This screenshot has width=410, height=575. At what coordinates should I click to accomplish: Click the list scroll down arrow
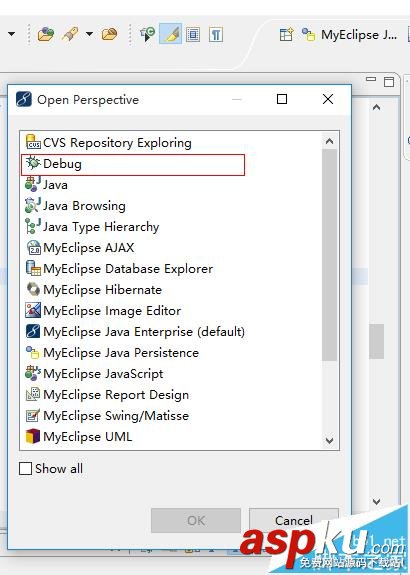coord(329,440)
